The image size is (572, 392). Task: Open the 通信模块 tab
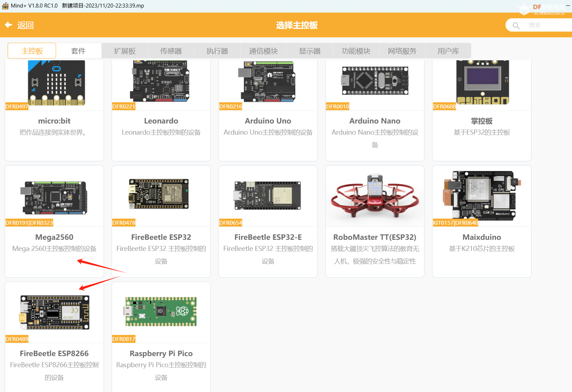(x=263, y=51)
